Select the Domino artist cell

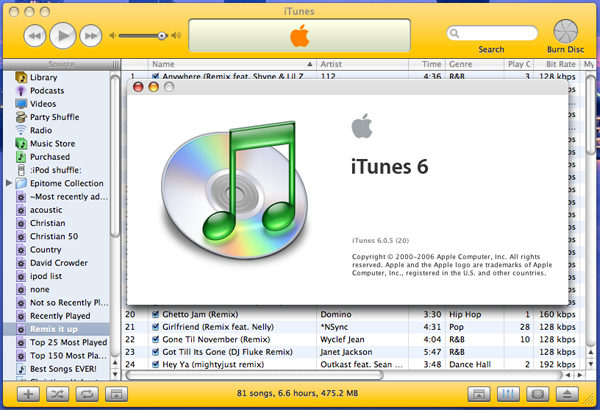(362, 314)
